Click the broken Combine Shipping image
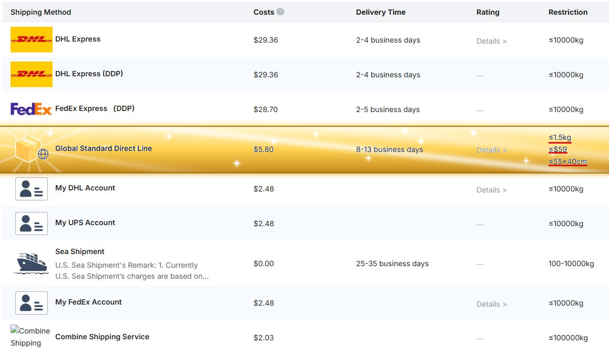Screen dimensions: 609x364 31,337
